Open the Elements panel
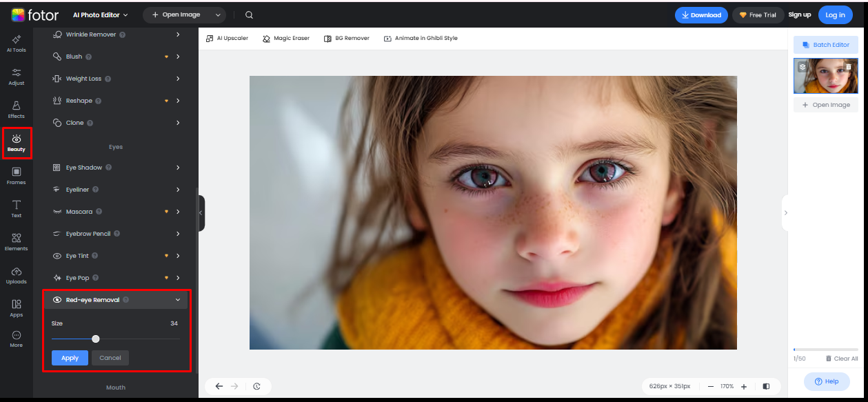The height and width of the screenshot is (402, 868). click(16, 242)
